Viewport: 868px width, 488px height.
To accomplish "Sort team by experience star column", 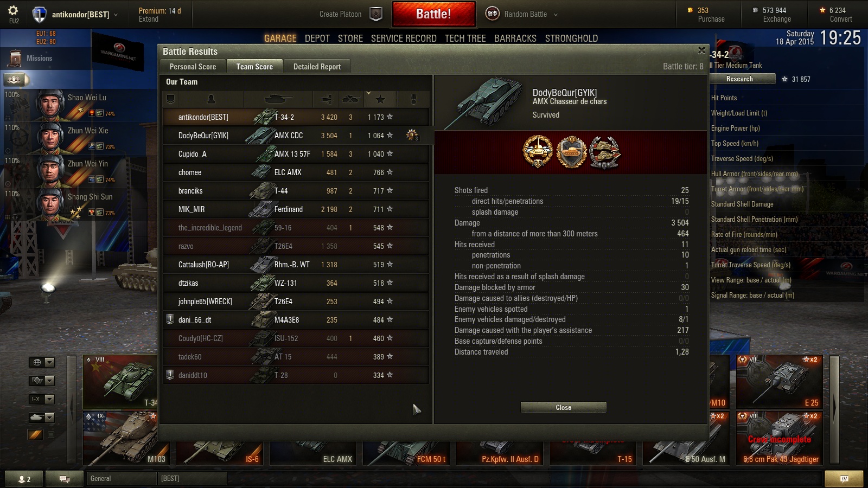I will pyautogui.click(x=380, y=99).
